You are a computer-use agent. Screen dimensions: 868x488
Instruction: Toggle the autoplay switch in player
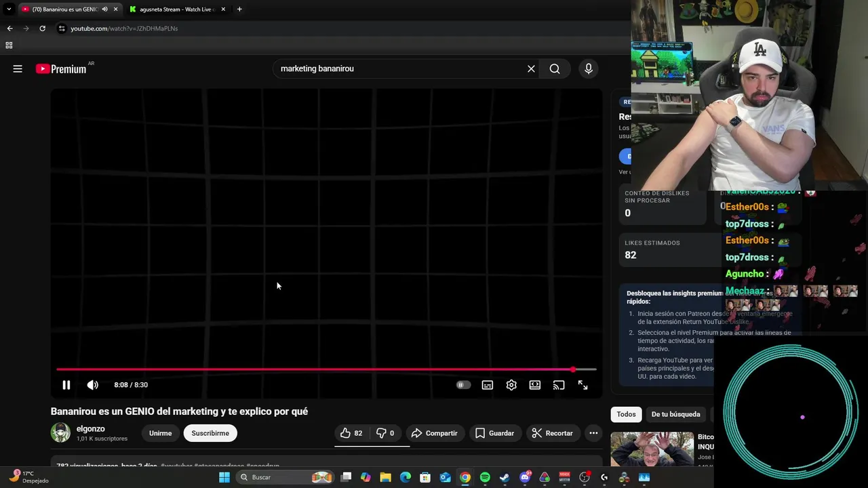coord(463,385)
